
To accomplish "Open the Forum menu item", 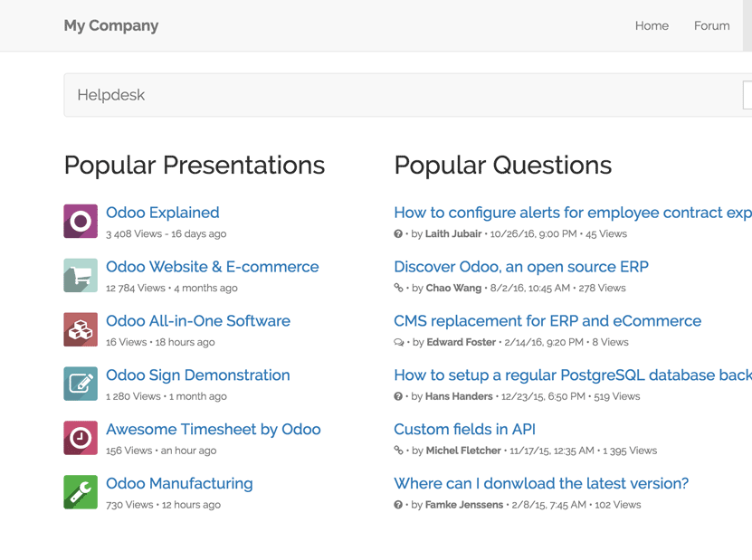I will click(711, 26).
